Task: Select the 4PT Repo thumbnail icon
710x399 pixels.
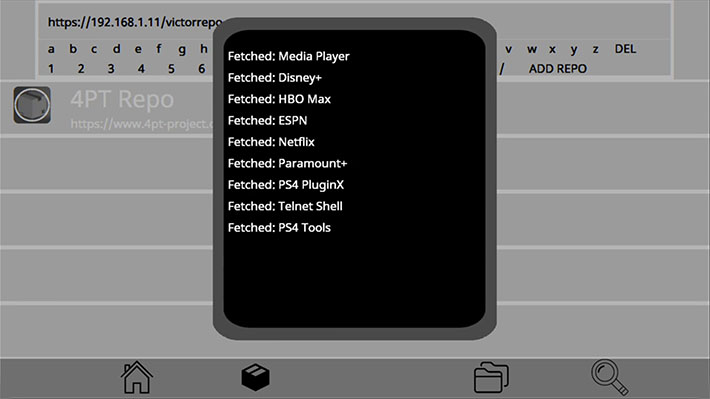Action: click(x=32, y=105)
